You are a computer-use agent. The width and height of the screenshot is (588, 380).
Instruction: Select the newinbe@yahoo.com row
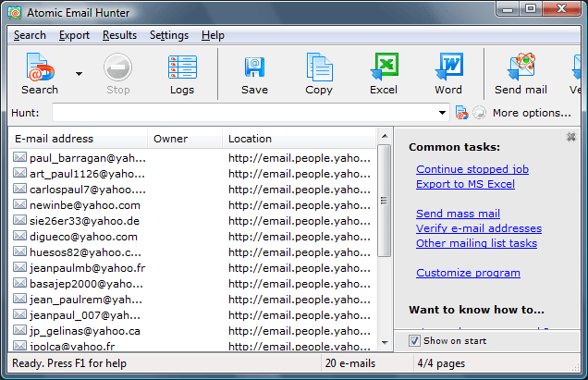(192, 205)
